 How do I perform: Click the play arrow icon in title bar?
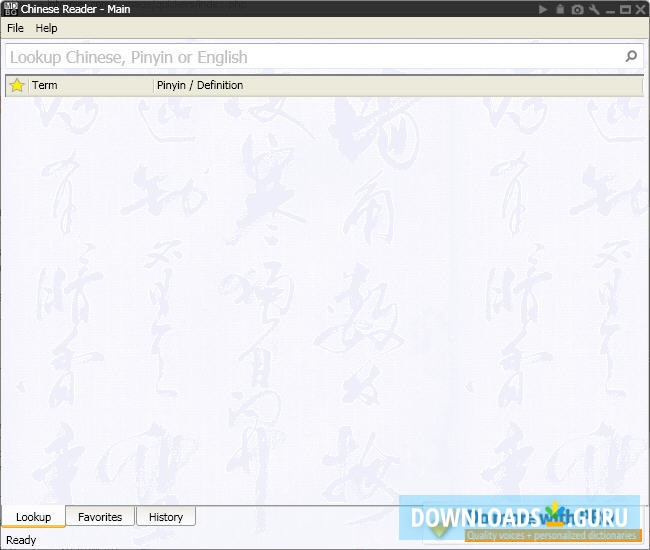point(543,9)
